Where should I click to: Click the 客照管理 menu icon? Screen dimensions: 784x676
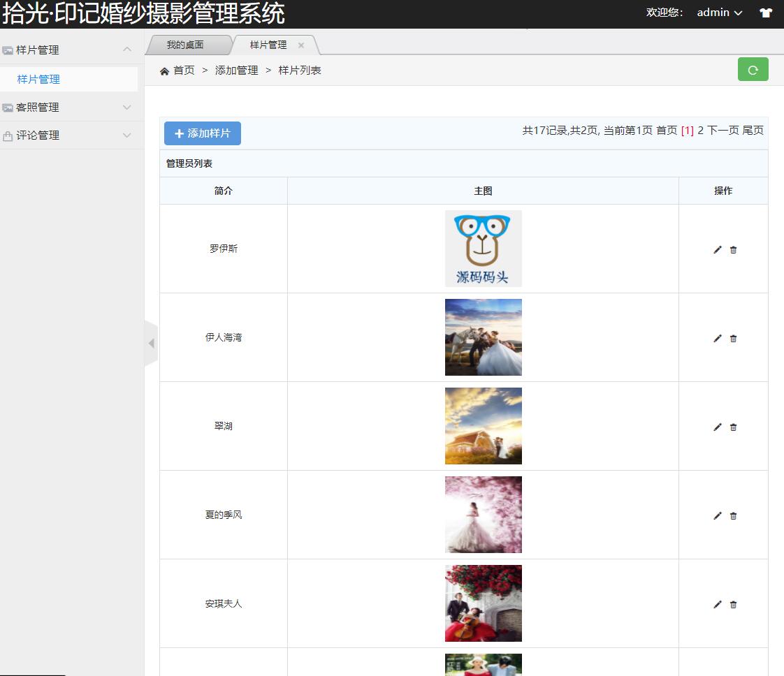8,108
